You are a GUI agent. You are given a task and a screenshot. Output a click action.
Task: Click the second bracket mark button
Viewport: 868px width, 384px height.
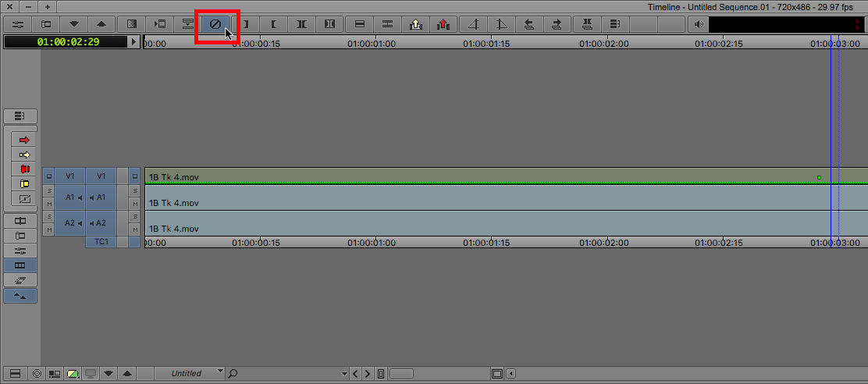point(273,24)
